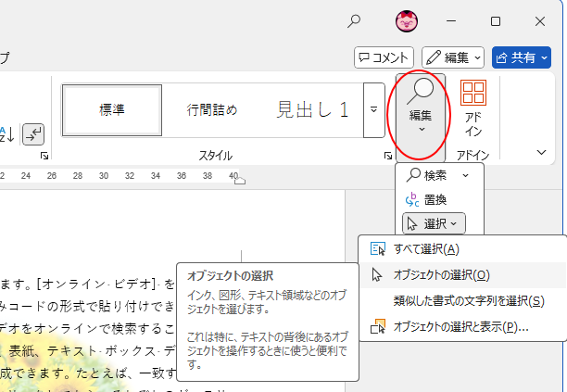Expand the 検索 dropdown arrow

pyautogui.click(x=465, y=176)
